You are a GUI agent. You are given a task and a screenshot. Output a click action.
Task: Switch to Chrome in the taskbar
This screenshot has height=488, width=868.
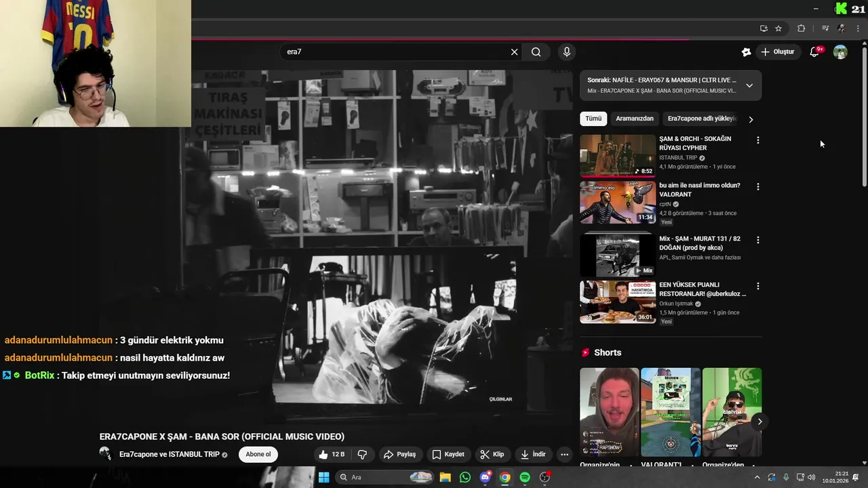pos(505,477)
